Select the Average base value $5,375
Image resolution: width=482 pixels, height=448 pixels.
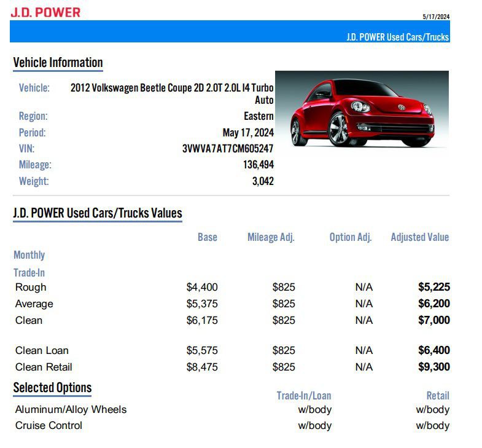click(x=202, y=304)
